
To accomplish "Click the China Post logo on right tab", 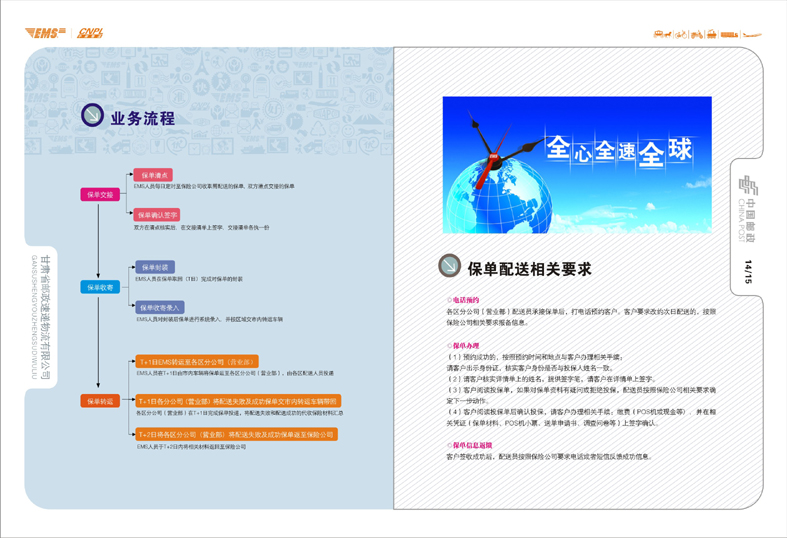I will (748, 185).
